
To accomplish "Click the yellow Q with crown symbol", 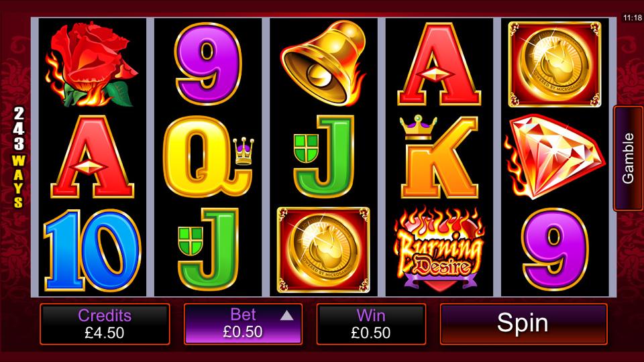I will [208, 156].
